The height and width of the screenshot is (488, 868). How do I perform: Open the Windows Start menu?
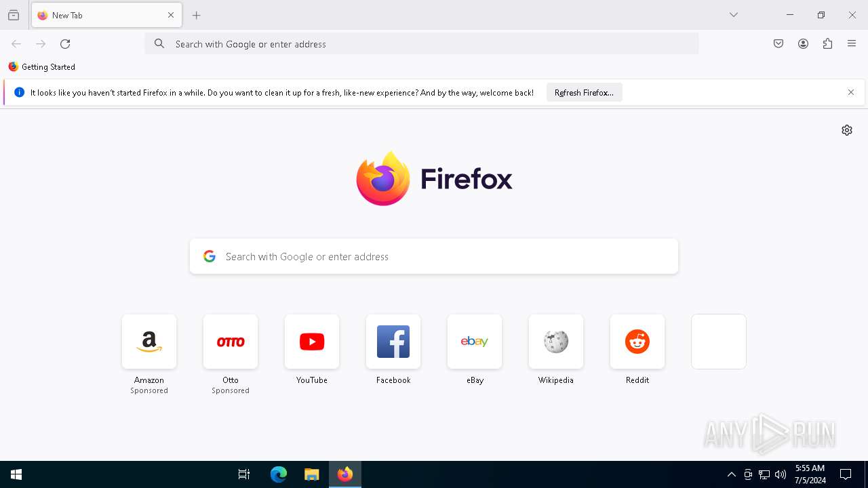(16, 474)
